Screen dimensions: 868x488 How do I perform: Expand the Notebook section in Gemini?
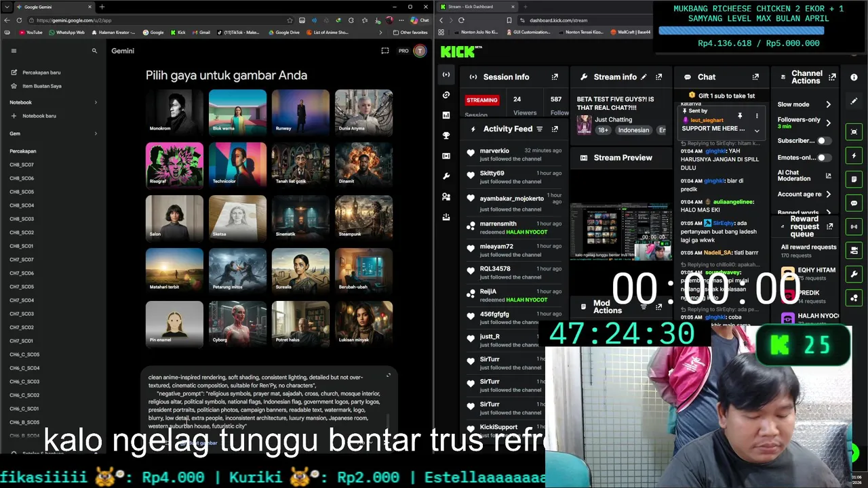pos(95,102)
